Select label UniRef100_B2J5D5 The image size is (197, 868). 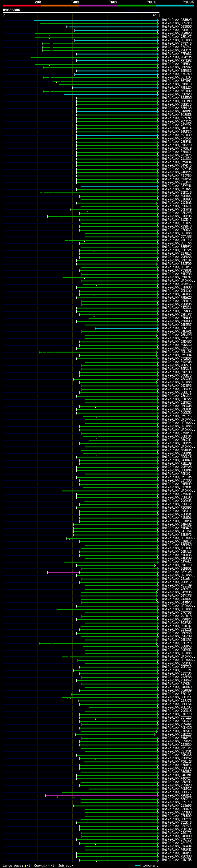(x=177, y=98)
